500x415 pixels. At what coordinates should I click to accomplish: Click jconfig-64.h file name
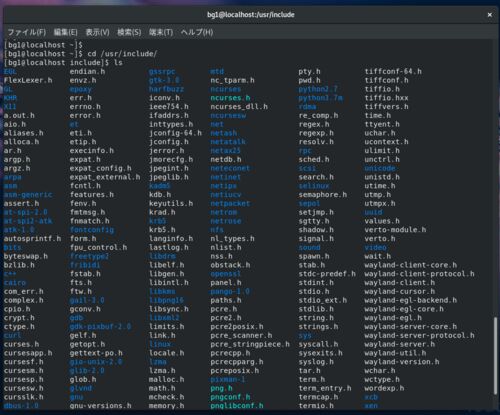point(175,133)
